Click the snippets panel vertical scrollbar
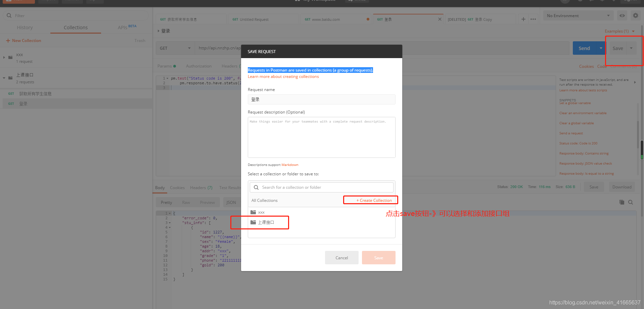The image size is (644, 309). click(638, 134)
